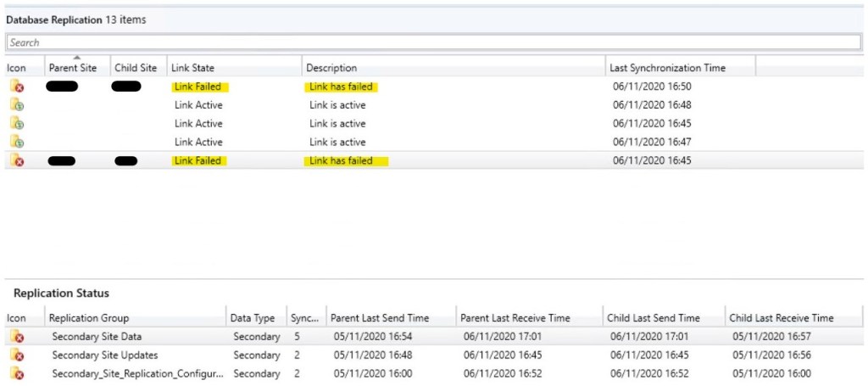Image resolution: width=868 pixels, height=386 pixels.
Task: Sort list by Child Site column header
Action: pyautogui.click(x=136, y=68)
